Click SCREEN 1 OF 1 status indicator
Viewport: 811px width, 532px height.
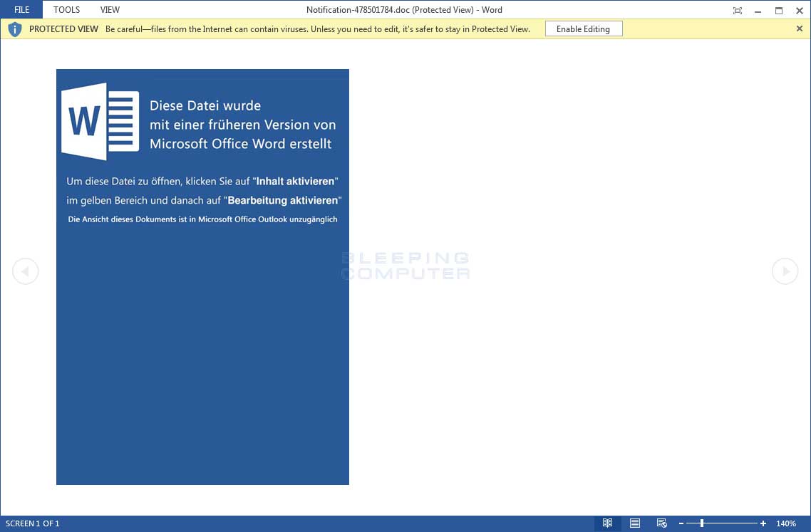[33, 523]
